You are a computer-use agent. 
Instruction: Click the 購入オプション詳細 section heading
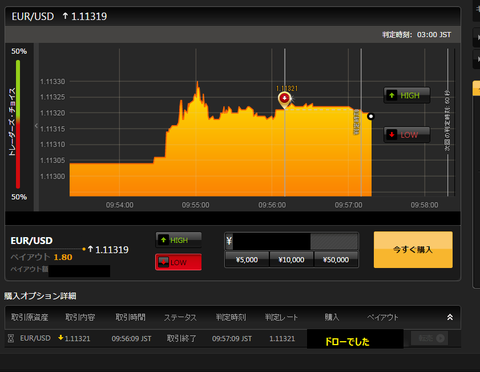(40, 296)
